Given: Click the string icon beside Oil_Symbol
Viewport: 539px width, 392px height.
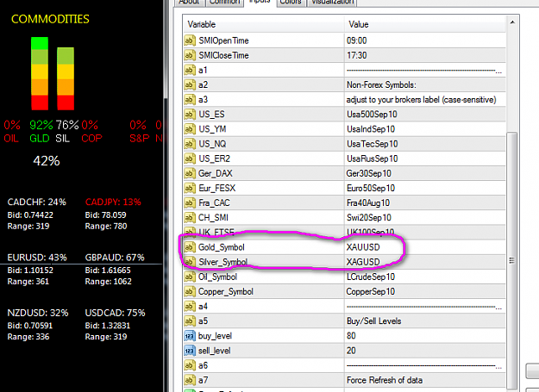Looking at the screenshot, I should coord(190,277).
